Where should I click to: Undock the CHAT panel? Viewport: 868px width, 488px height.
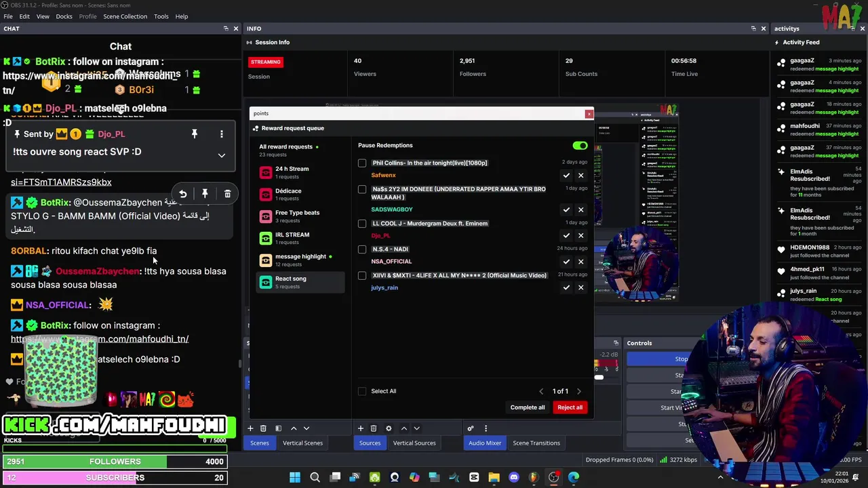pyautogui.click(x=226, y=28)
